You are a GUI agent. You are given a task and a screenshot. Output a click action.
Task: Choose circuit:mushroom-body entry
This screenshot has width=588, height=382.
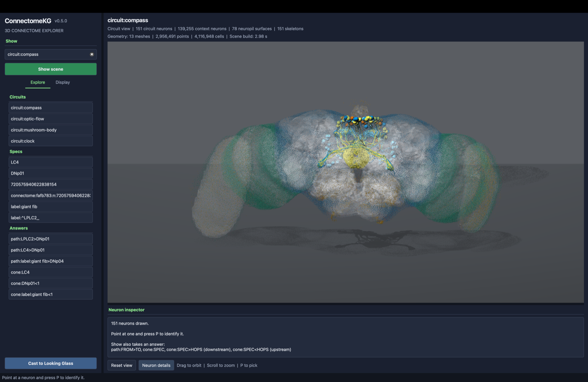point(50,130)
